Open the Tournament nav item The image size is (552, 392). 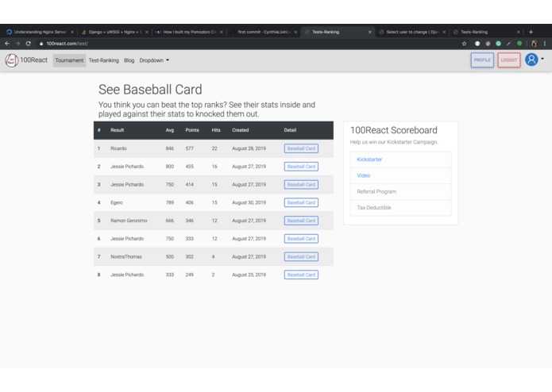[x=69, y=60]
